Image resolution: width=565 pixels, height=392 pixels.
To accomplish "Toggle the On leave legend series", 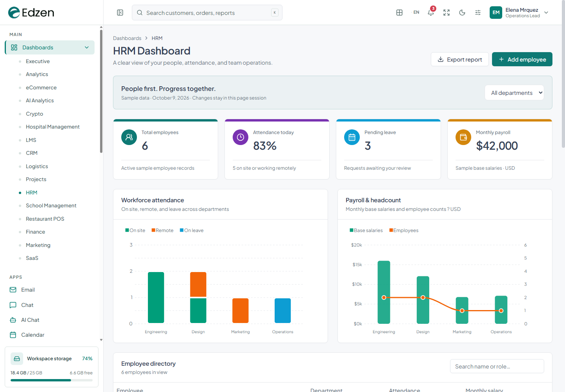I will (191, 230).
